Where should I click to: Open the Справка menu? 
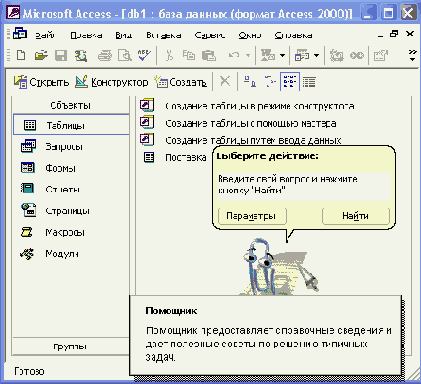pos(293,35)
